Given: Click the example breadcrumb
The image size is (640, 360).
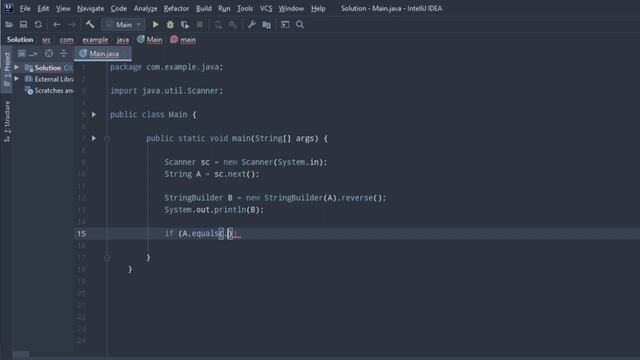Looking at the screenshot, I should [x=95, y=40].
